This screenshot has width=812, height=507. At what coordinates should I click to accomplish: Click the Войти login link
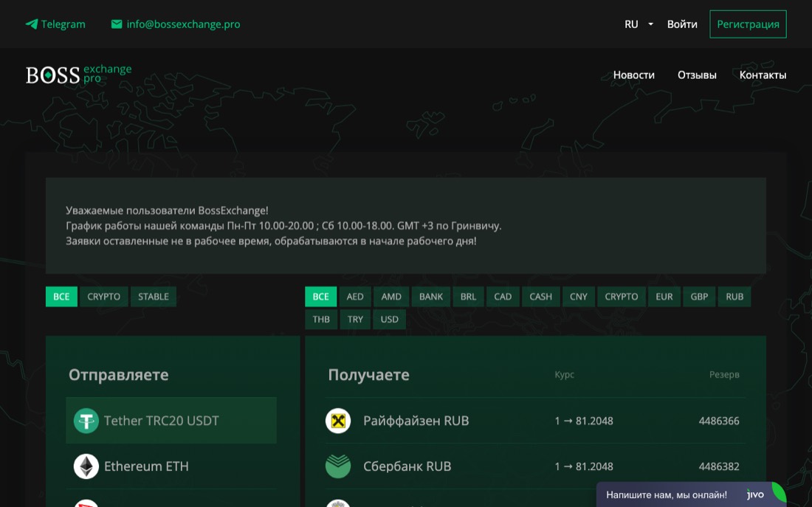(x=682, y=24)
